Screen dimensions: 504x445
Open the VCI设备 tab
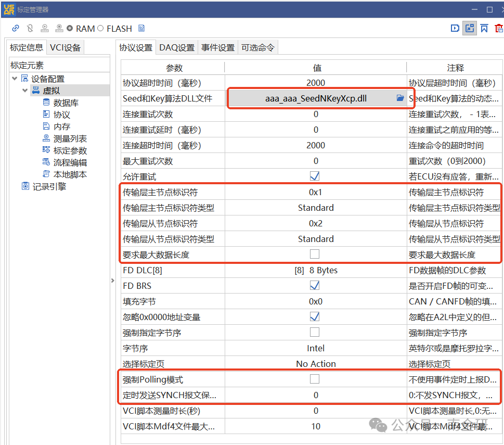click(x=65, y=47)
